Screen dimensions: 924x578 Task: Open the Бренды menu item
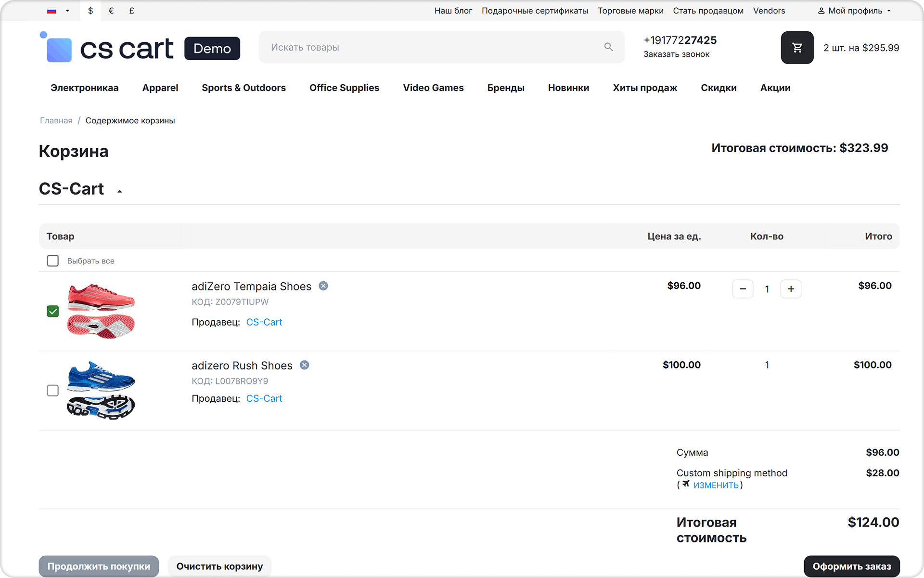pyautogui.click(x=506, y=88)
